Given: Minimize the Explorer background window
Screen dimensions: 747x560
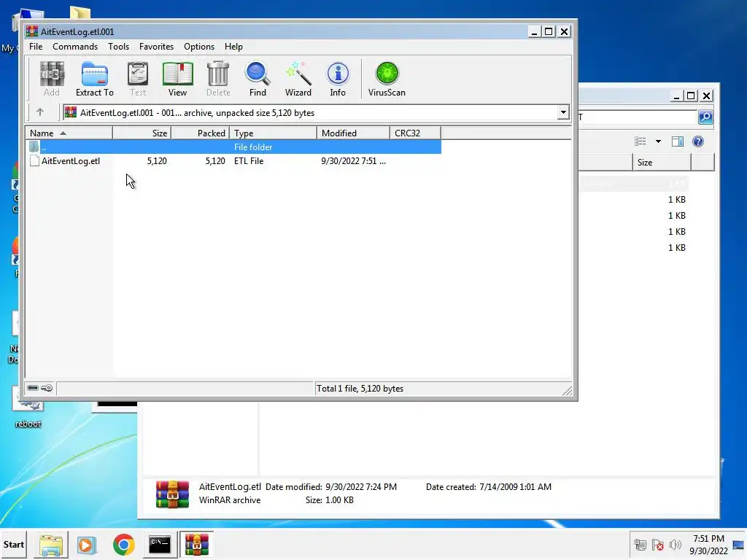Looking at the screenshot, I should 676,96.
